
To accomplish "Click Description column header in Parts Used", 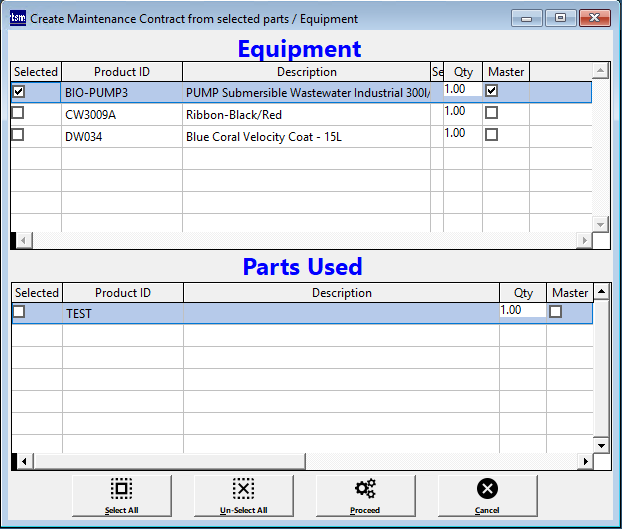I will pyautogui.click(x=341, y=293).
